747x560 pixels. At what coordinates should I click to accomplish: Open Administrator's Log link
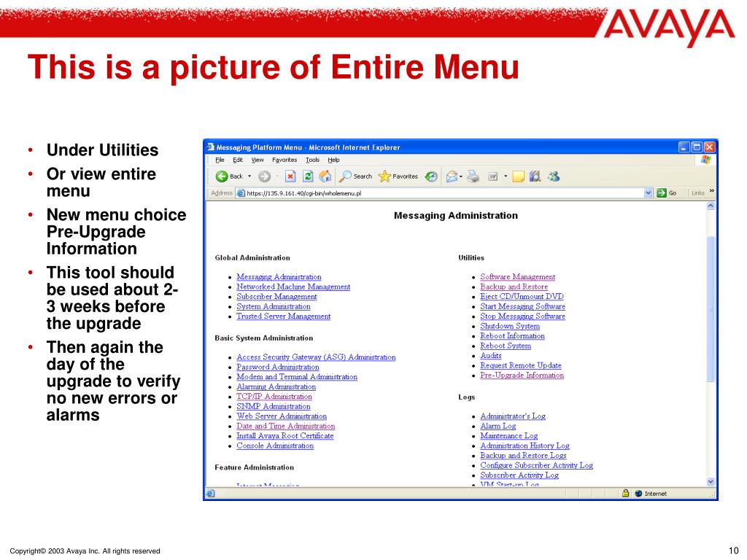513,416
